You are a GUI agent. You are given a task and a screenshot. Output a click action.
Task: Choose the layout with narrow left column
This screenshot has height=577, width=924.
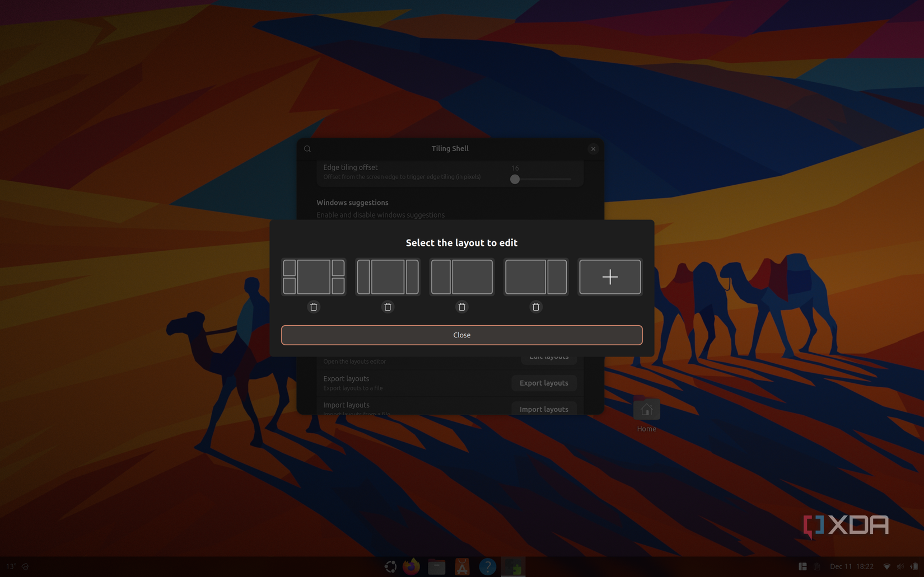462,276
